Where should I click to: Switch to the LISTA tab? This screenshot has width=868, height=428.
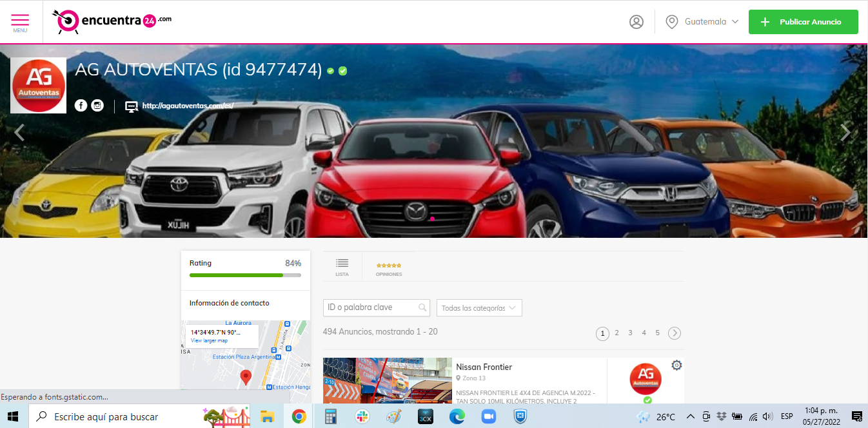pyautogui.click(x=342, y=267)
